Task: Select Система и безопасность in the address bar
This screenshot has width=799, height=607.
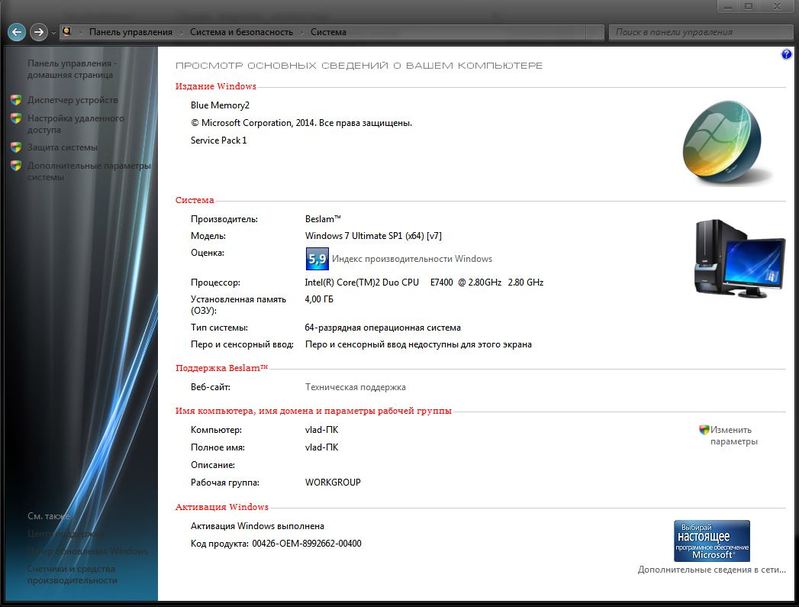Action: [240, 32]
